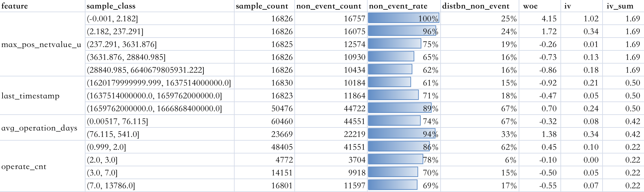Click the operate_cnt feature cell
The height and width of the screenshot is (192, 644).
(x=24, y=166)
